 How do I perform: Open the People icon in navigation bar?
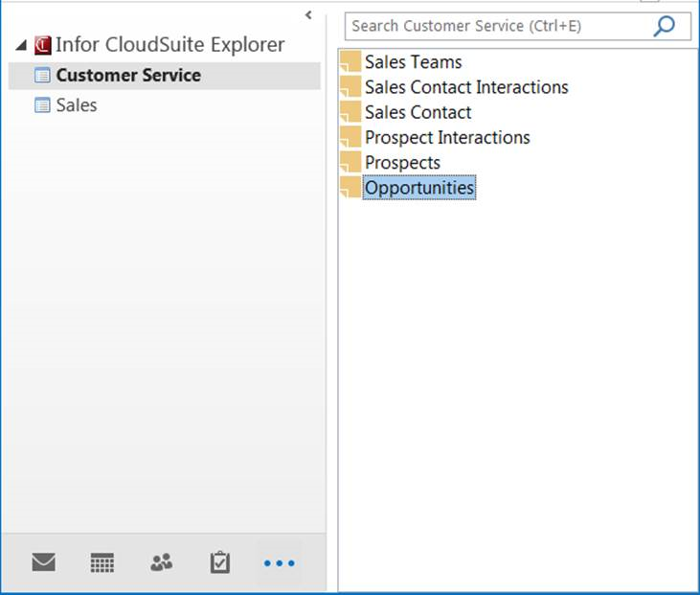[161, 562]
